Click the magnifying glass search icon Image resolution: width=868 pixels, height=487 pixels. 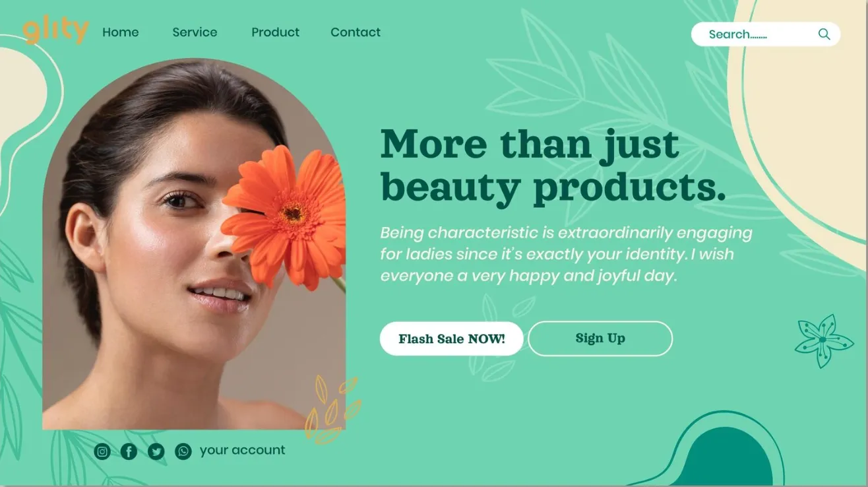point(824,34)
